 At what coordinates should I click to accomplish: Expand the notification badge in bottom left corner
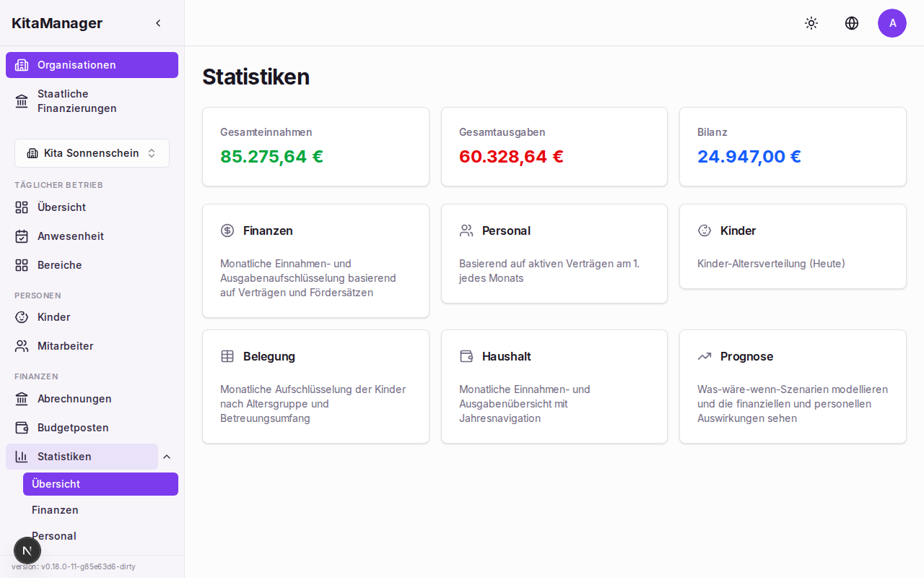coord(27,550)
